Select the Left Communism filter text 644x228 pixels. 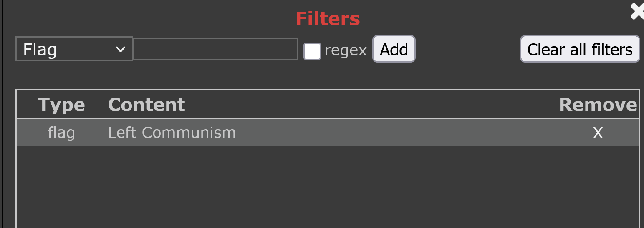coord(172,133)
